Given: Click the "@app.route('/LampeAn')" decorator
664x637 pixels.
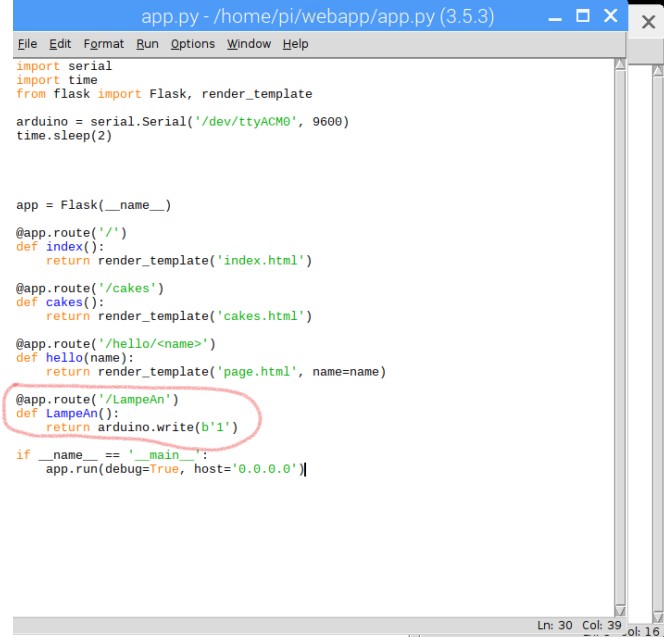Looking at the screenshot, I should 97,399.
